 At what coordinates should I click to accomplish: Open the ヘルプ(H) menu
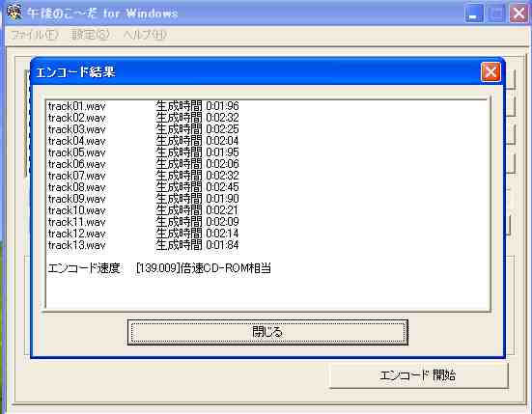[145, 35]
